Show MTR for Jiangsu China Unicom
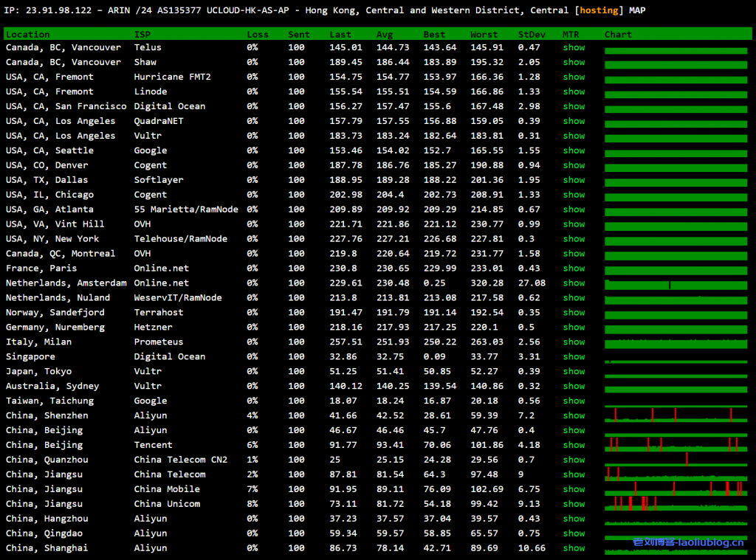The width and height of the screenshot is (756, 560). coord(574,504)
